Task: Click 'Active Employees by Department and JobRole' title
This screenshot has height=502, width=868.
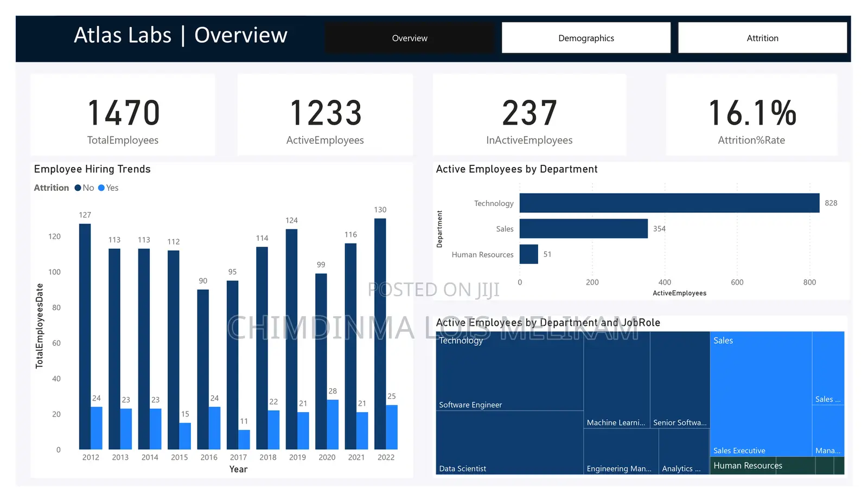Action: pos(548,323)
